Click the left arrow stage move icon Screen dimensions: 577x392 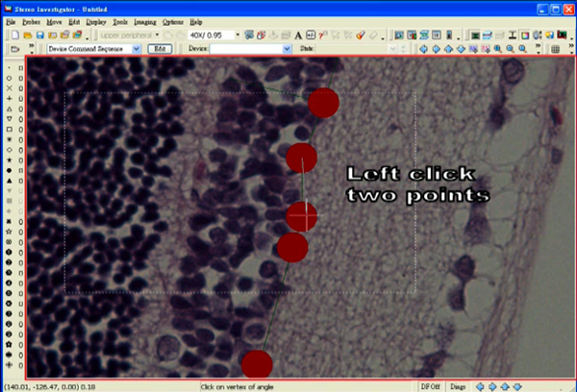point(424,48)
